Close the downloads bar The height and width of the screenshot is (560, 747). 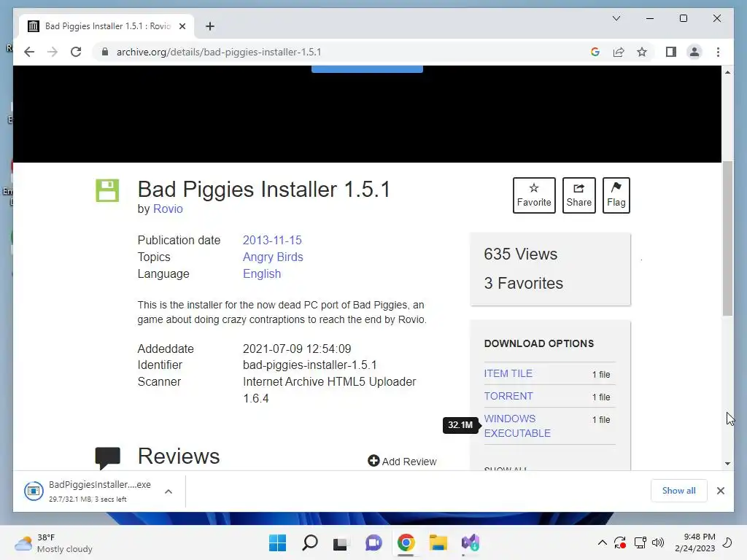click(720, 491)
